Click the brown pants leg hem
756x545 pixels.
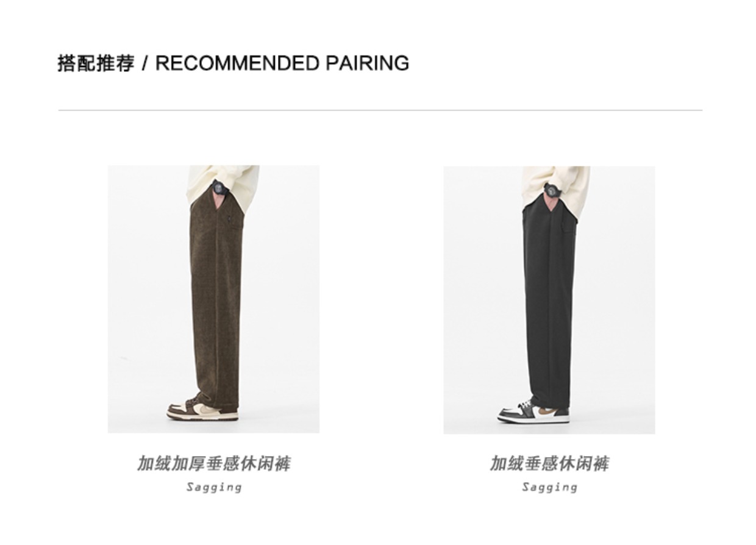(217, 402)
